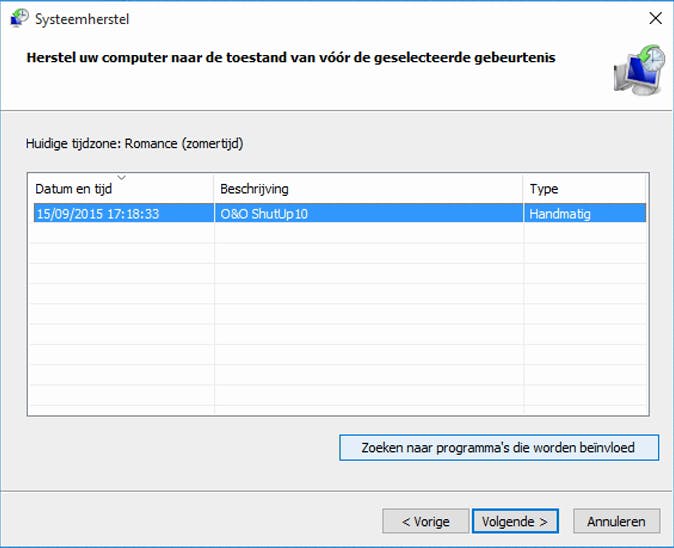Cancel the wizard with Annuleren
This screenshot has height=548, width=674.
[x=616, y=521]
